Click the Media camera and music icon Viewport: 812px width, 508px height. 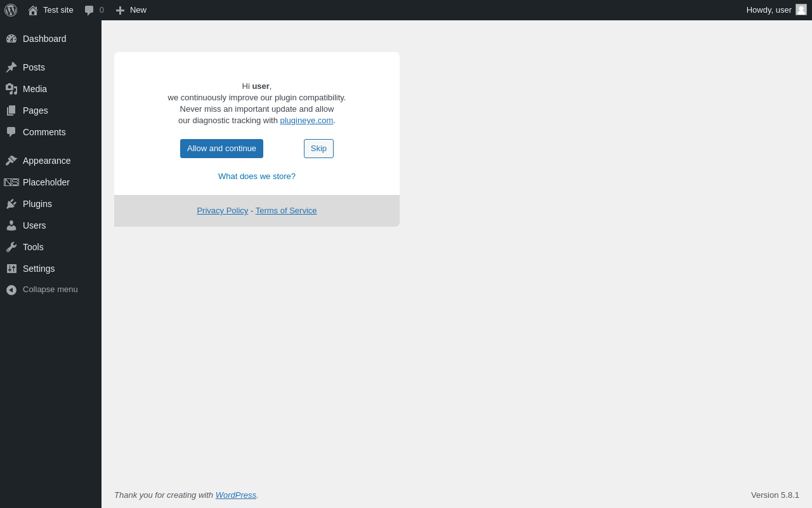pyautogui.click(x=11, y=89)
